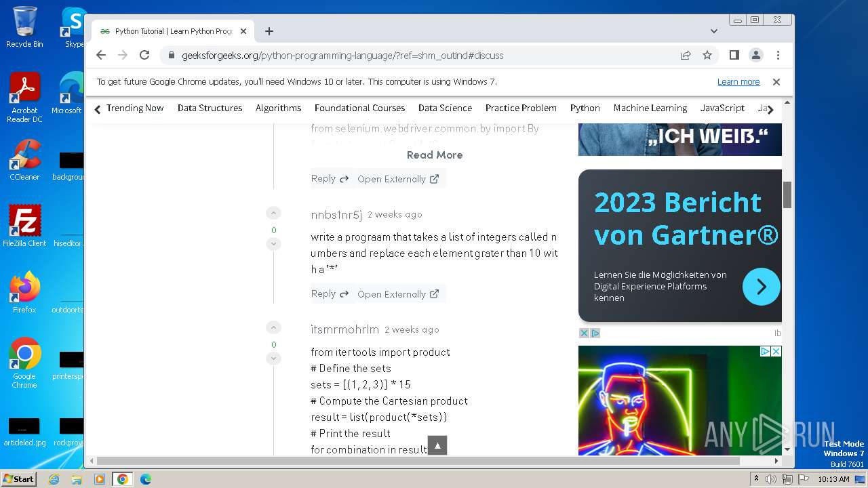
Task: Reload the GeeksforGeeks page
Action: pos(144,55)
